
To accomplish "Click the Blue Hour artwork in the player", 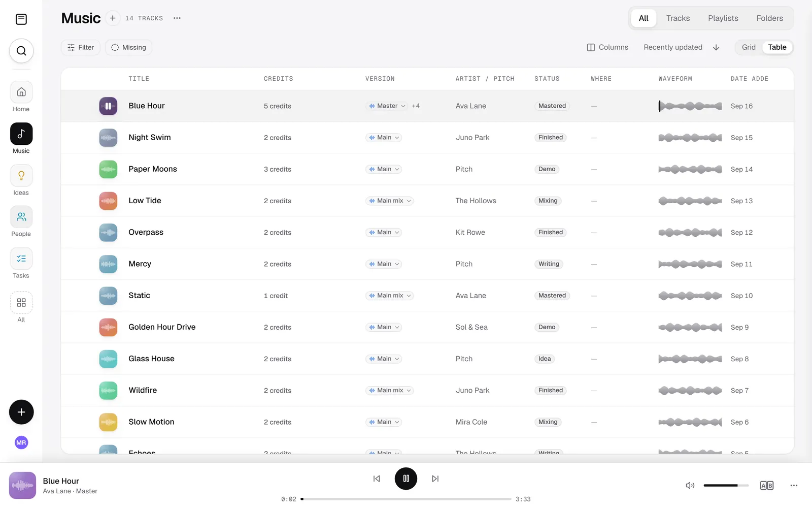I will (22, 486).
